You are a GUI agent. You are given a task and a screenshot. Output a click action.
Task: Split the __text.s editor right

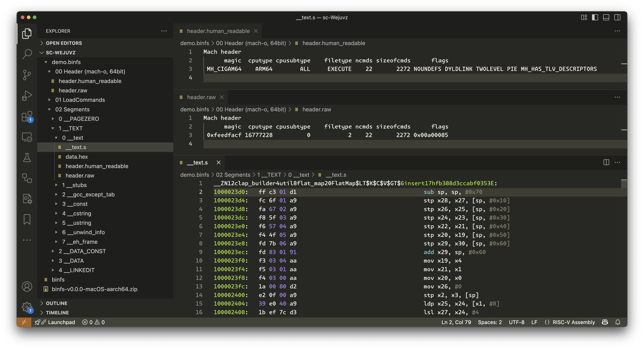[606, 162]
